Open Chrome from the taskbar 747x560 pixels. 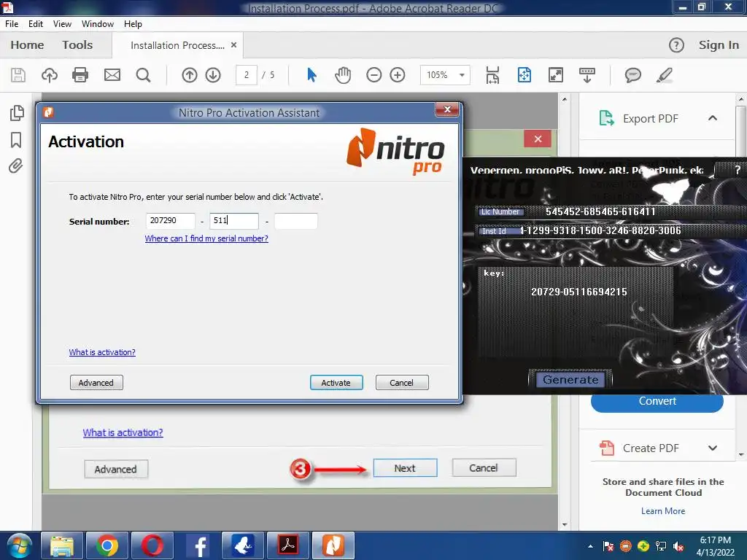107,545
